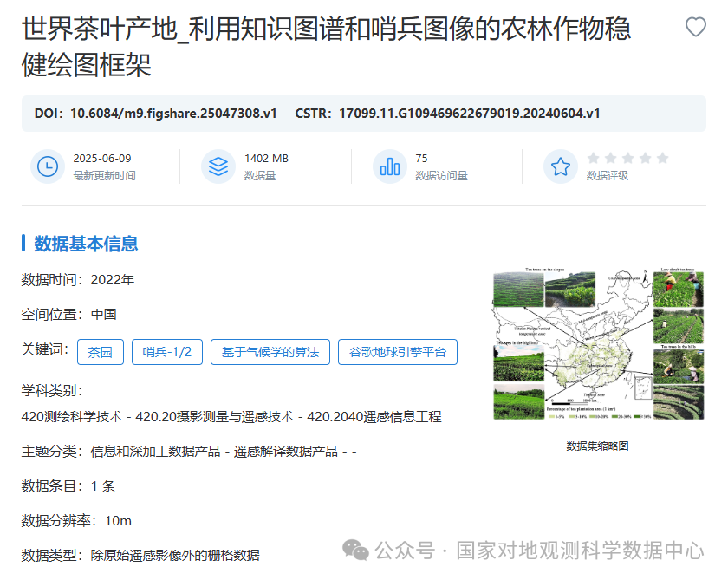Viewport: 728px width, 580px height.
Task: Choose the 谷歌地球引擎平台 keyword tag
Action: [398, 352]
